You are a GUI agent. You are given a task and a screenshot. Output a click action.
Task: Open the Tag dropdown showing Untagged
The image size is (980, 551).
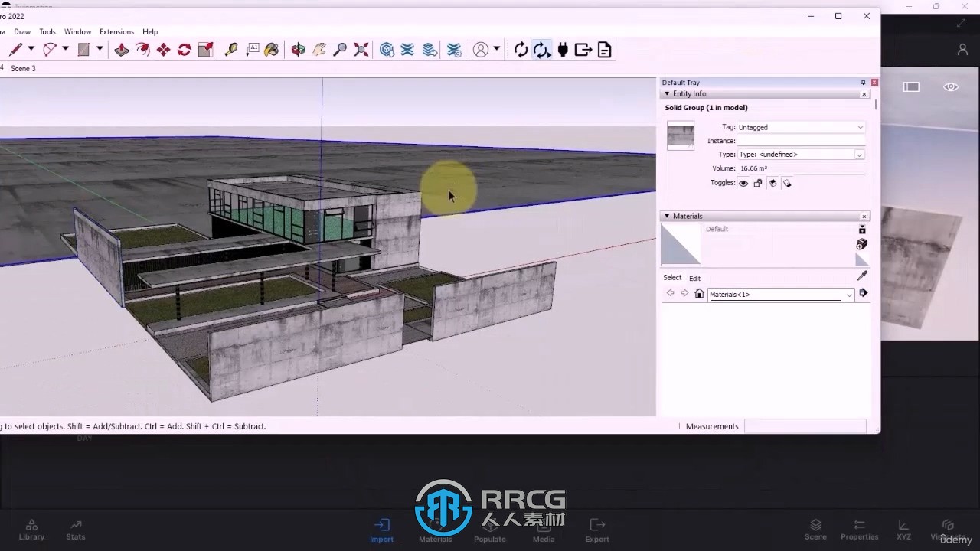pos(801,127)
